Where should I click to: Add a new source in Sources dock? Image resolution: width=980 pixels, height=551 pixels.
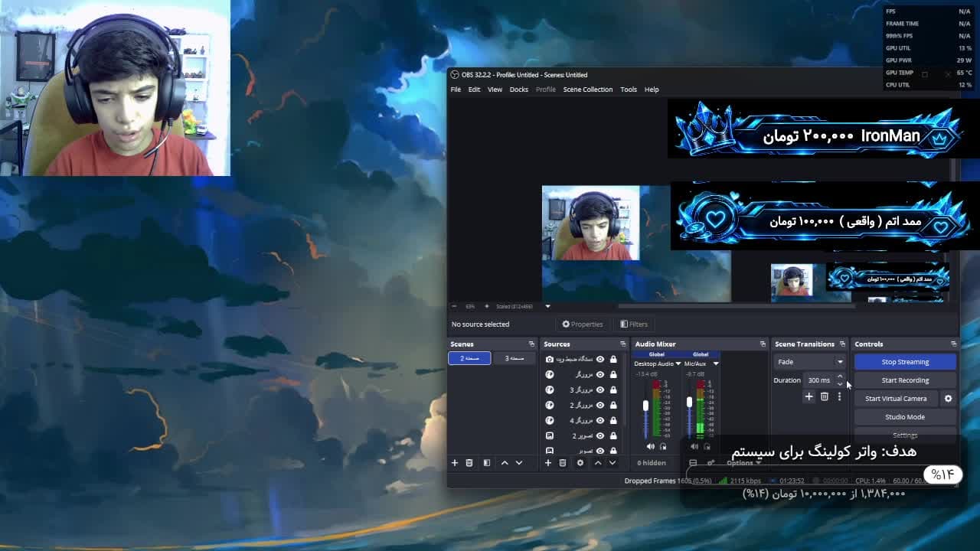[x=548, y=463]
